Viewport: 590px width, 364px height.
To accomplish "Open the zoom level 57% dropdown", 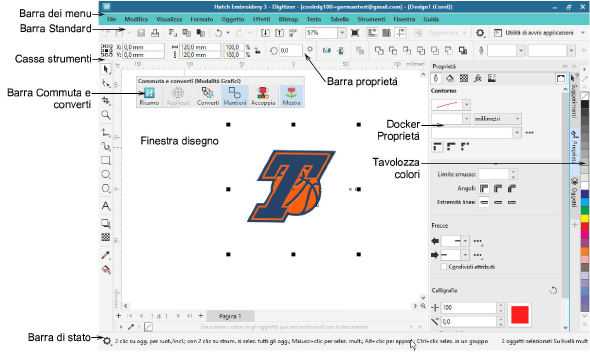I will click(342, 33).
